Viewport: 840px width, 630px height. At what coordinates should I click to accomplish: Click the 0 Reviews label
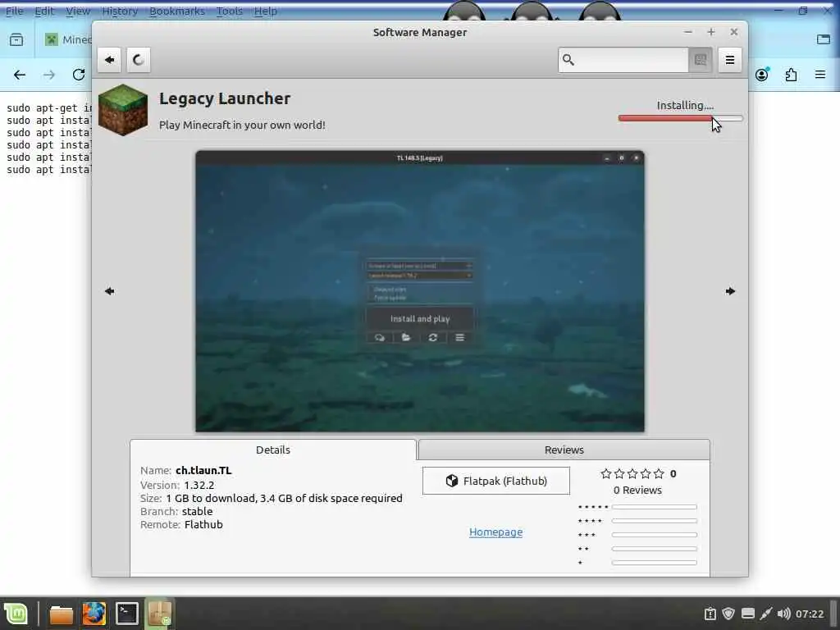637,490
